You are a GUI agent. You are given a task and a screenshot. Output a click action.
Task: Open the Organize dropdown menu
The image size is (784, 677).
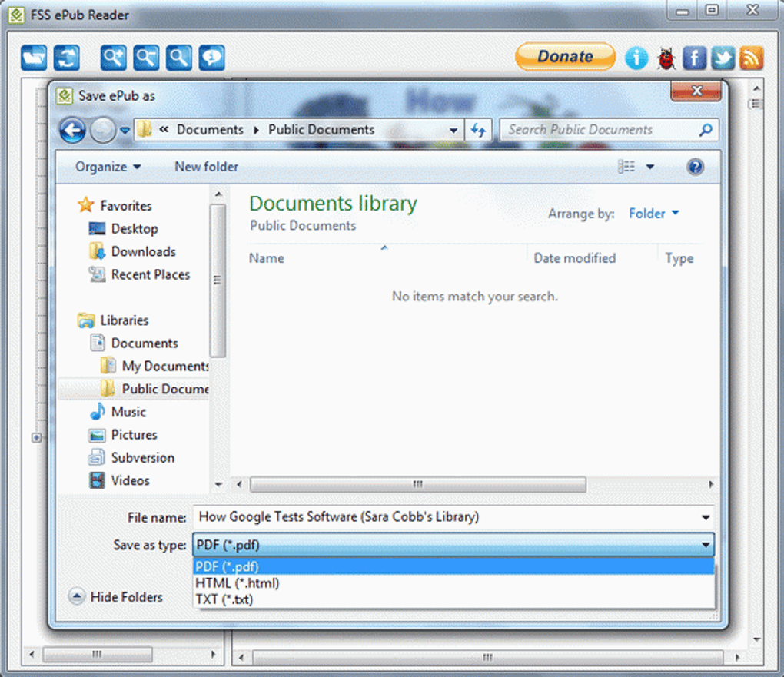[x=108, y=167]
